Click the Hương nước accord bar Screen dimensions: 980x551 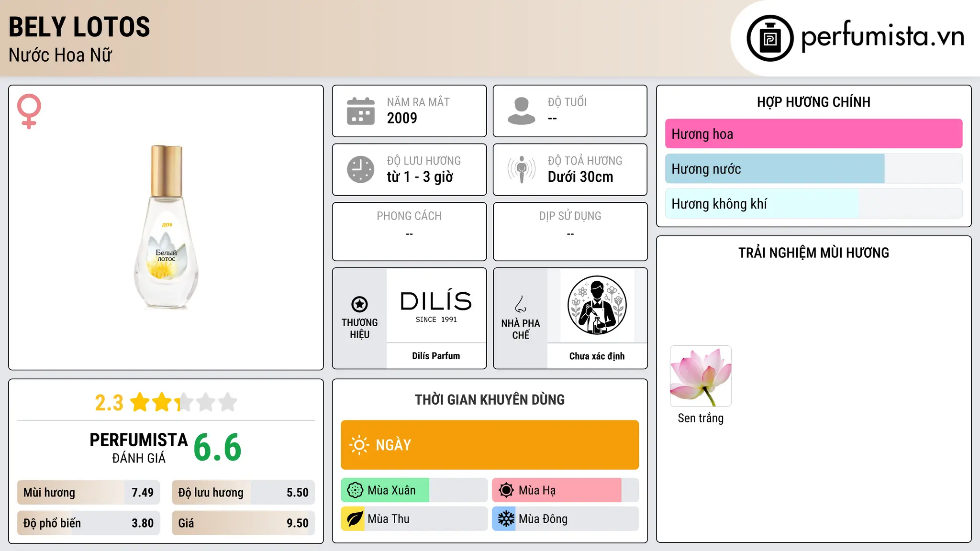click(x=813, y=169)
